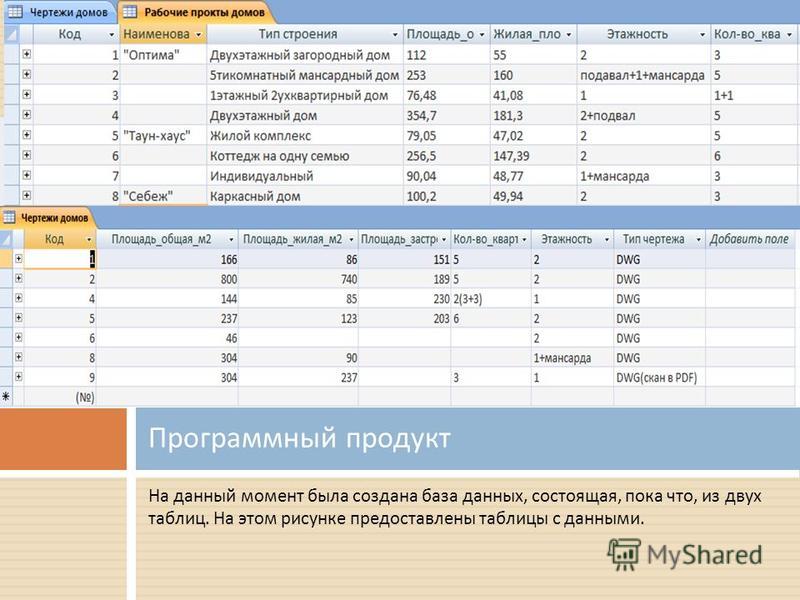800x600 pixels.
Task: Expand lower table row with area 46
Action: (18, 337)
